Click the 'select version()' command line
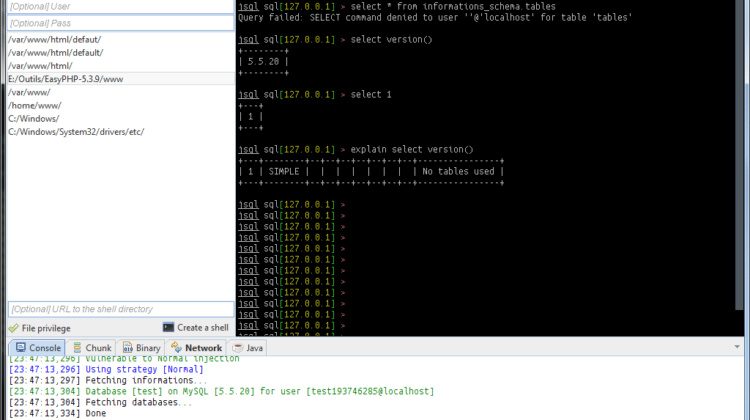 [335, 40]
